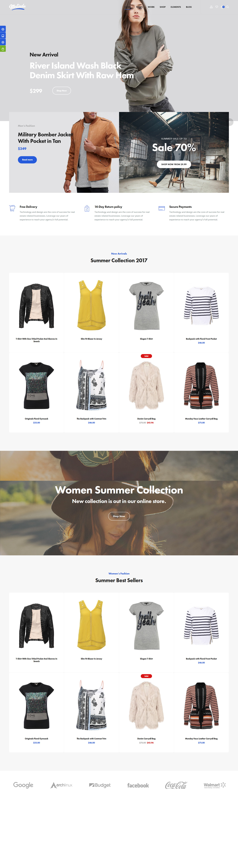Click the support lifebuoy side button
238x868 pixels.
click(x=3, y=42)
